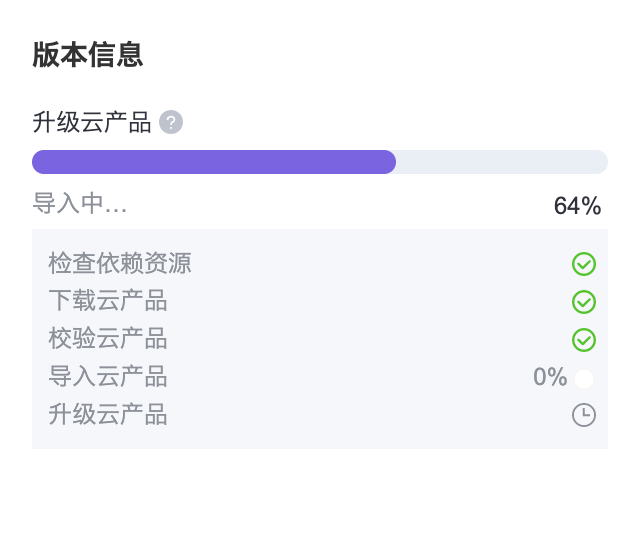Click the green check icon for 检查依赖资源
Viewport: 644px width, 546px height.
pos(584,264)
